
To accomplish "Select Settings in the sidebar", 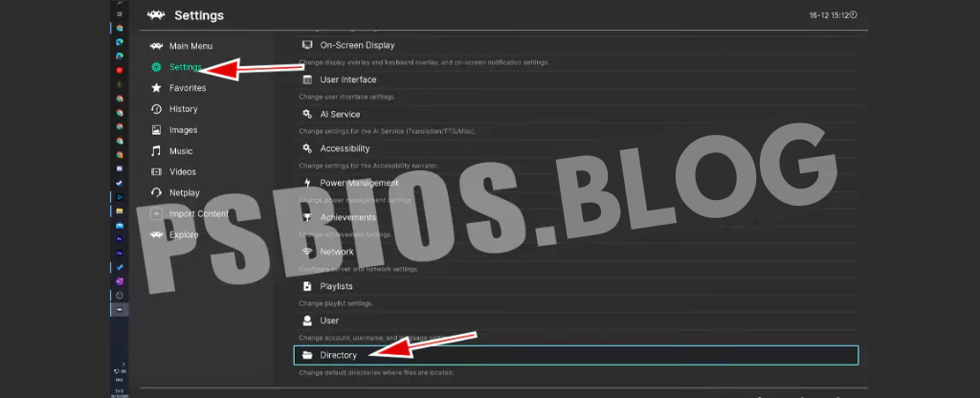I will pyautogui.click(x=185, y=67).
